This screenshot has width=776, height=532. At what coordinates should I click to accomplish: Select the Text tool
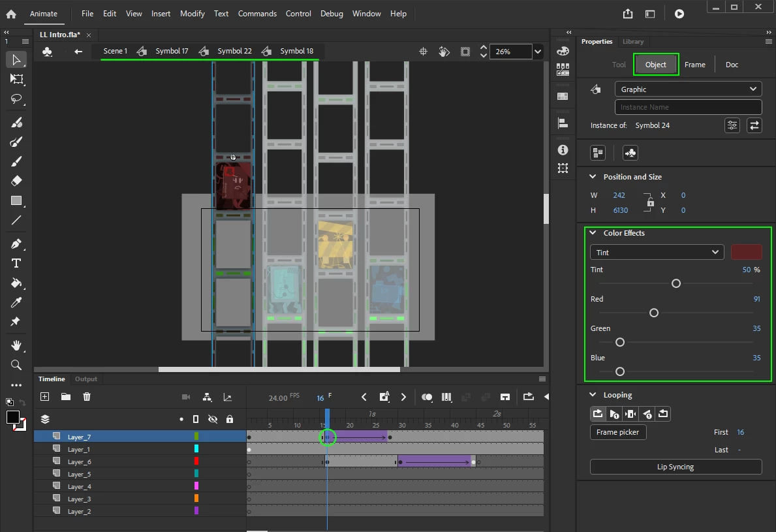(x=16, y=263)
